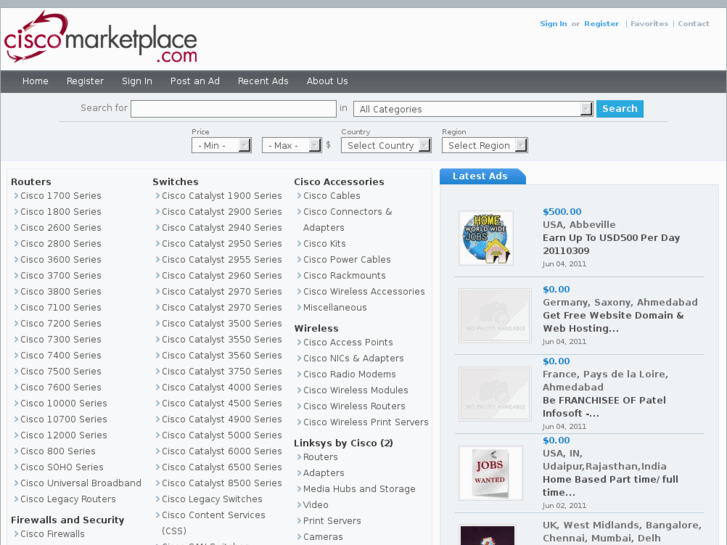Open Cisco SOHO Series
This screenshot has width=727, height=545.
click(x=62, y=468)
